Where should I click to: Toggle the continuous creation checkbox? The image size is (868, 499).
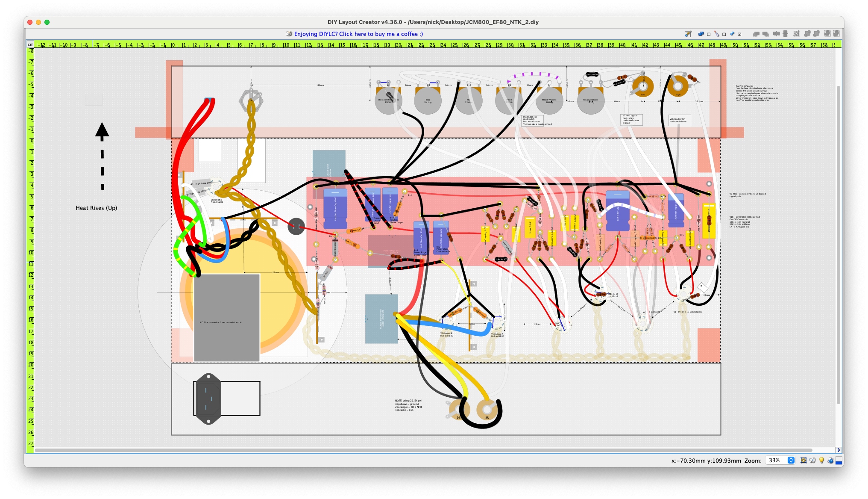coord(709,34)
